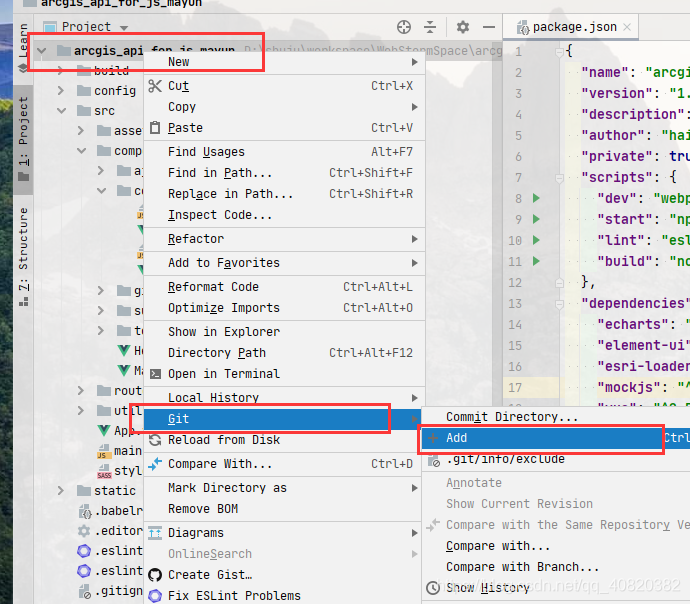
Task: Open the Refactor submenu
Action: pyautogui.click(x=284, y=239)
